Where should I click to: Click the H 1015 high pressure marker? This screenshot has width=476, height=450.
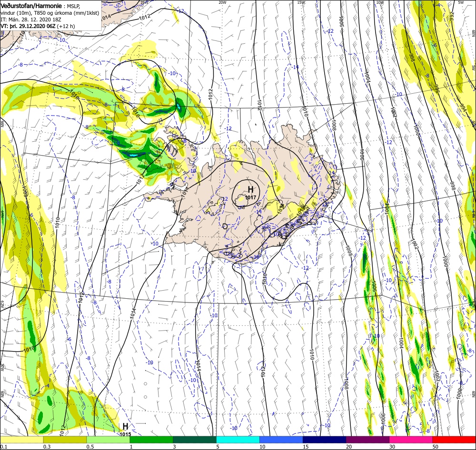point(125,430)
